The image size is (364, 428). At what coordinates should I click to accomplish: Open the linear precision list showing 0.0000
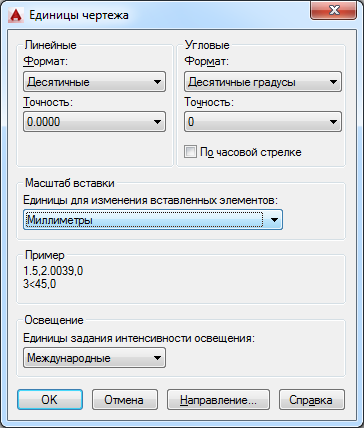point(94,122)
